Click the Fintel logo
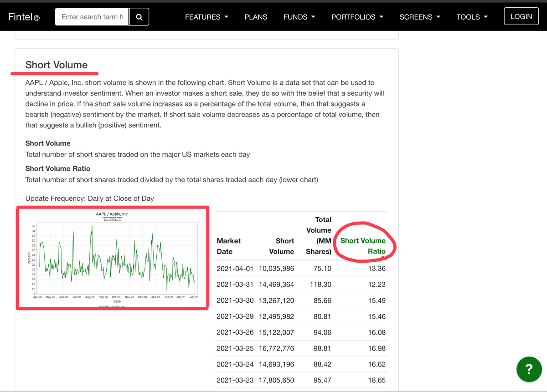 (24, 17)
